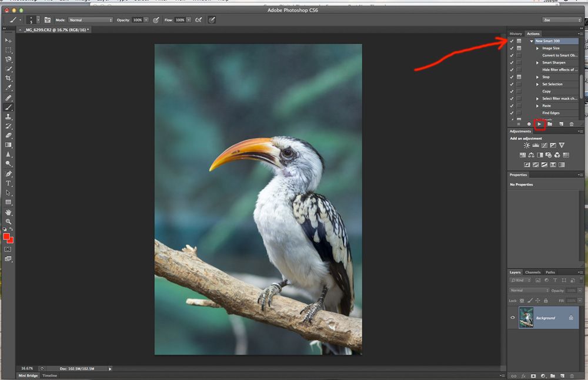Click the Background layer thumbnail
Screen dimensions: 588x380
click(x=526, y=318)
